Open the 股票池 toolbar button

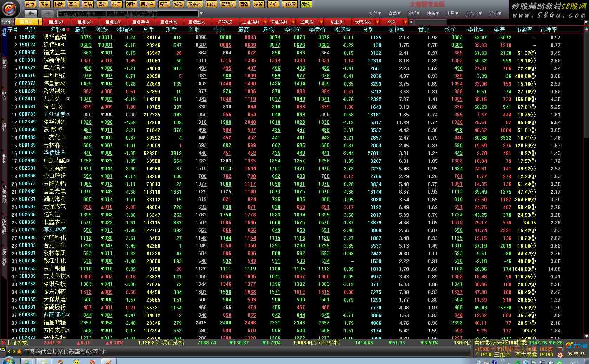click(x=194, y=4)
